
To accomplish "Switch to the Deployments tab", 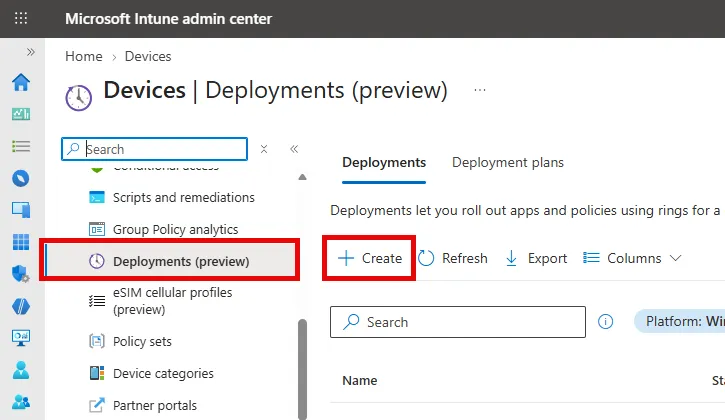I will pyautogui.click(x=384, y=163).
